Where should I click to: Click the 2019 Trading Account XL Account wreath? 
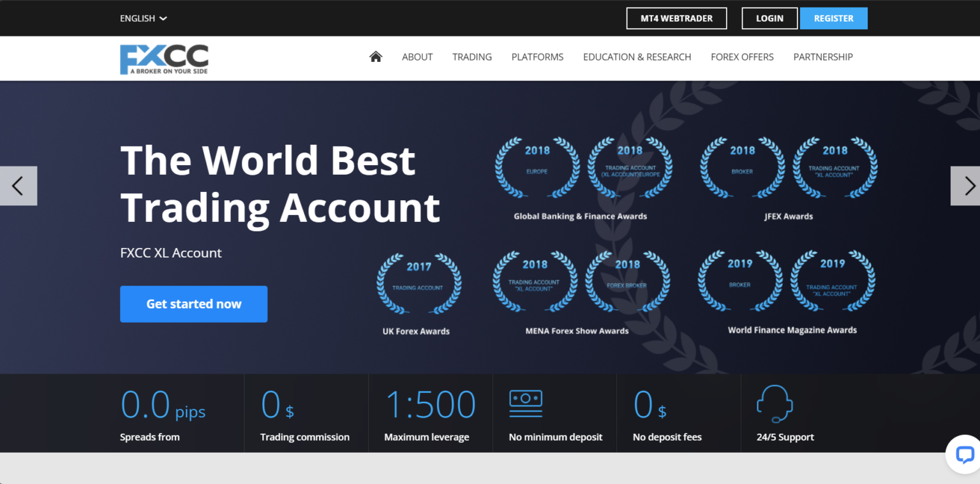pyautogui.click(x=833, y=281)
